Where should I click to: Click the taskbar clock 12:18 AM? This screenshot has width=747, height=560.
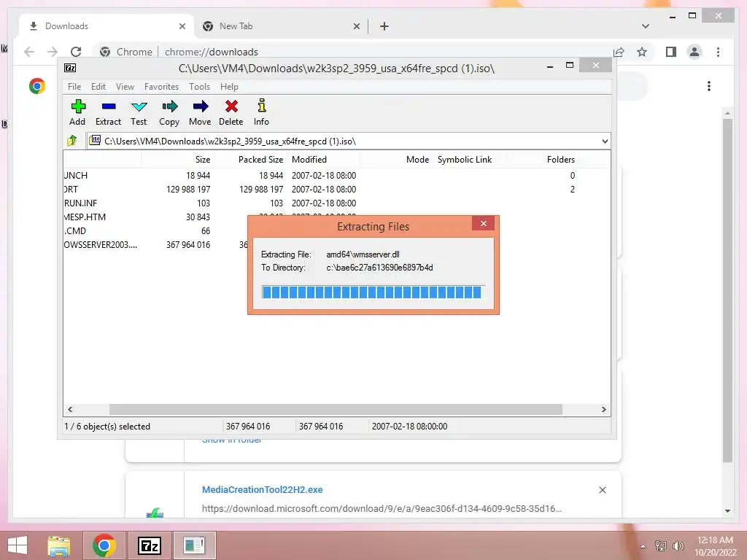coord(715,540)
